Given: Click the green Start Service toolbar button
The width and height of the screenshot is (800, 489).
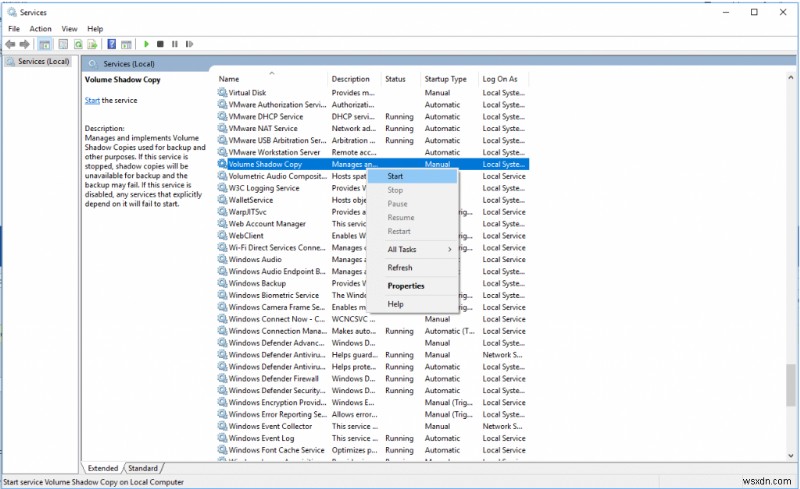Looking at the screenshot, I should 146,44.
